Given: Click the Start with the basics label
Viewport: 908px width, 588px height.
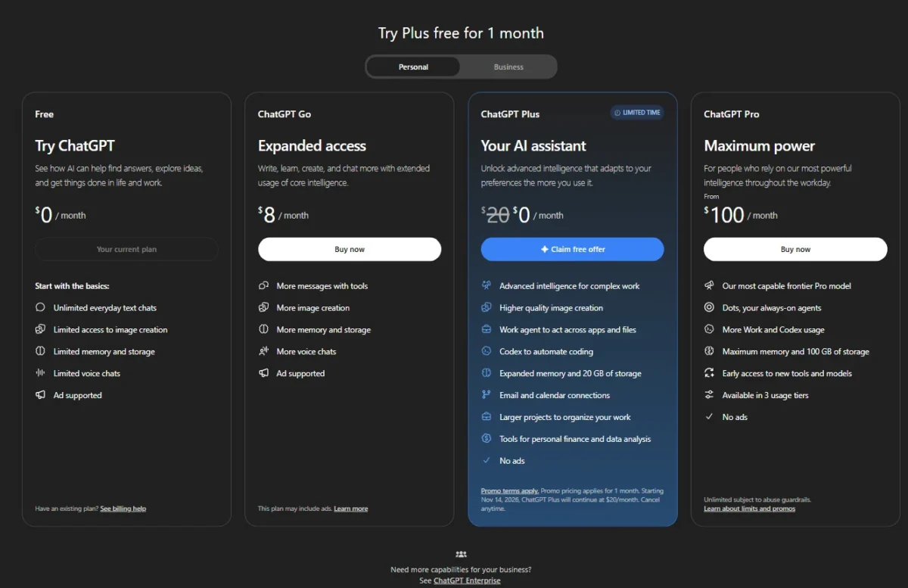Looking at the screenshot, I should click(72, 286).
